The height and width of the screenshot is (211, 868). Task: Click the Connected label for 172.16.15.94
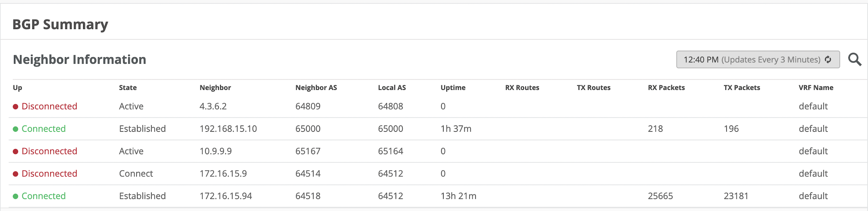click(44, 196)
